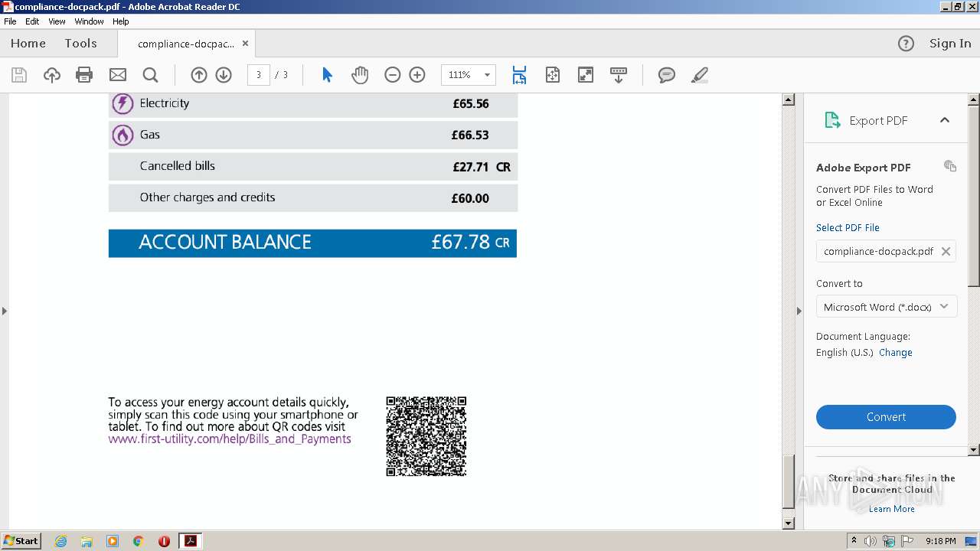The height and width of the screenshot is (551, 980).
Task: Print the document with the printer icon
Action: [x=84, y=75]
